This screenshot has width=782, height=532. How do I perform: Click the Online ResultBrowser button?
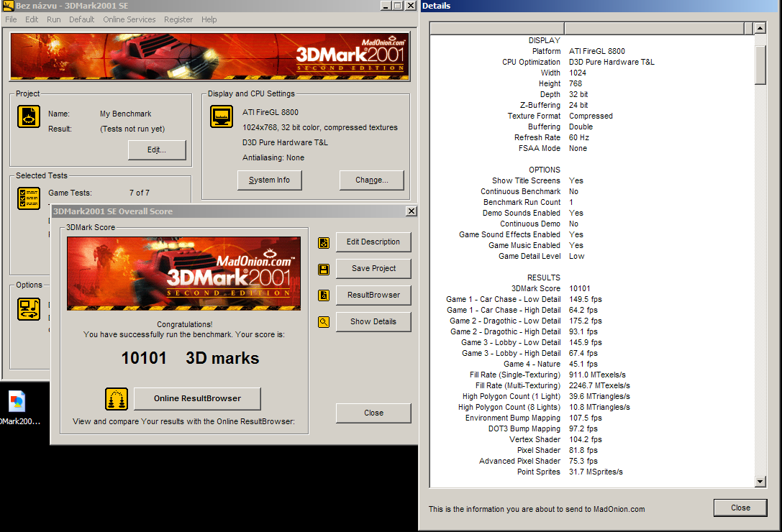click(x=197, y=398)
